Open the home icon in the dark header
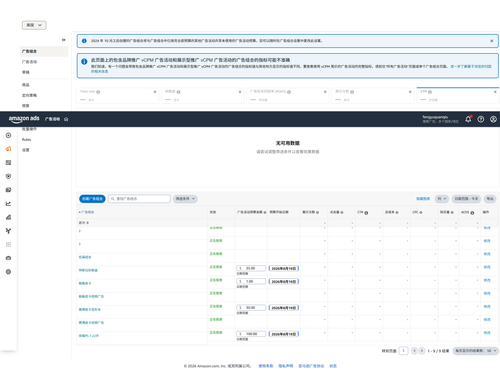500x374 pixels. coord(66,119)
